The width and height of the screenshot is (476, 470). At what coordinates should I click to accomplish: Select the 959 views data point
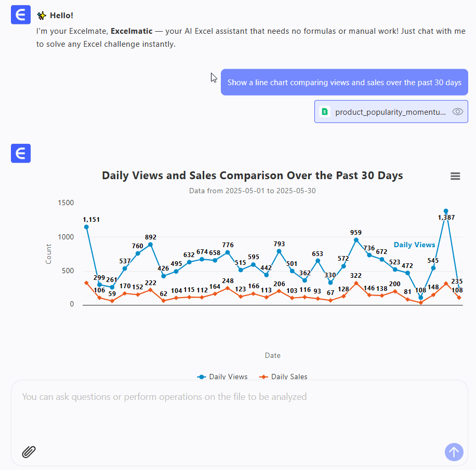click(356, 240)
